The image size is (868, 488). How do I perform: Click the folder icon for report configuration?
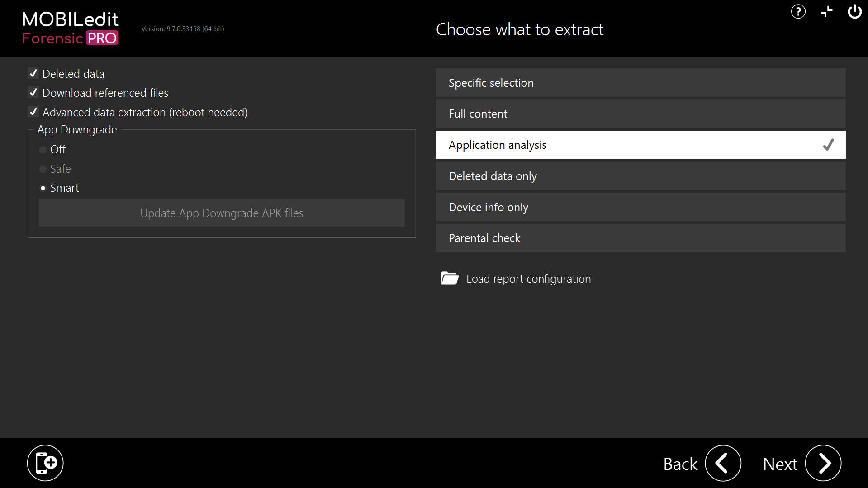pyautogui.click(x=450, y=279)
